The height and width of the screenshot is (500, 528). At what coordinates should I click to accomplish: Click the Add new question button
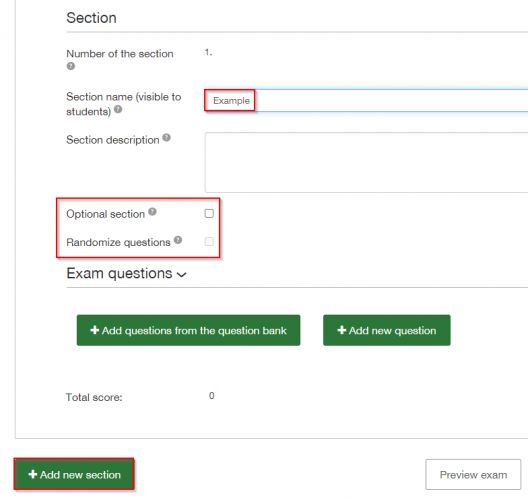coord(387,330)
